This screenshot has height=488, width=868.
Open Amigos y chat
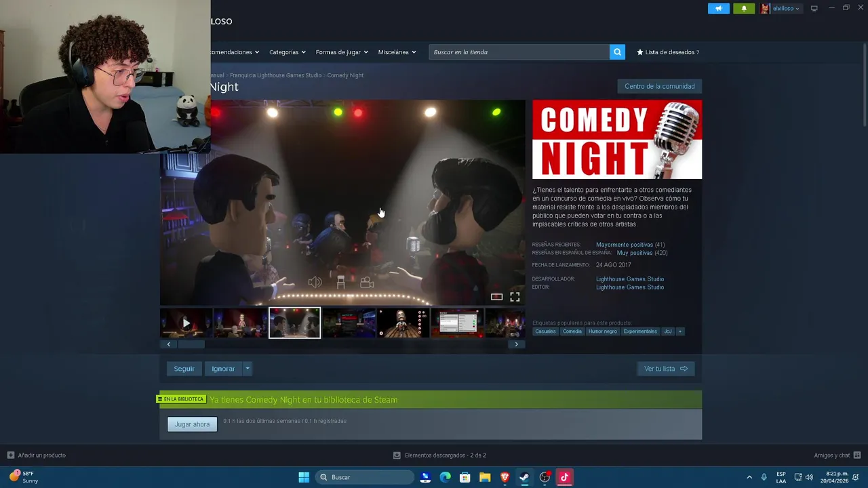(x=837, y=455)
